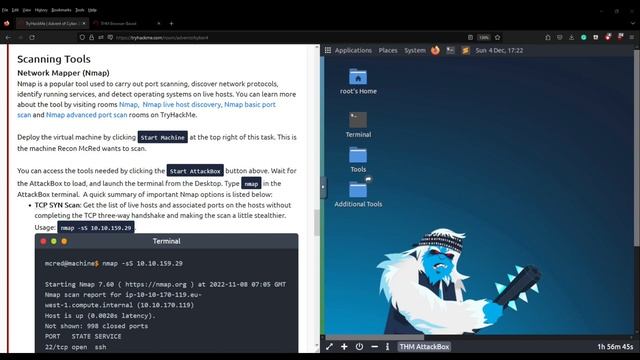
Task: Click the AttackBox horizontal scrollbar
Action: 375,338
